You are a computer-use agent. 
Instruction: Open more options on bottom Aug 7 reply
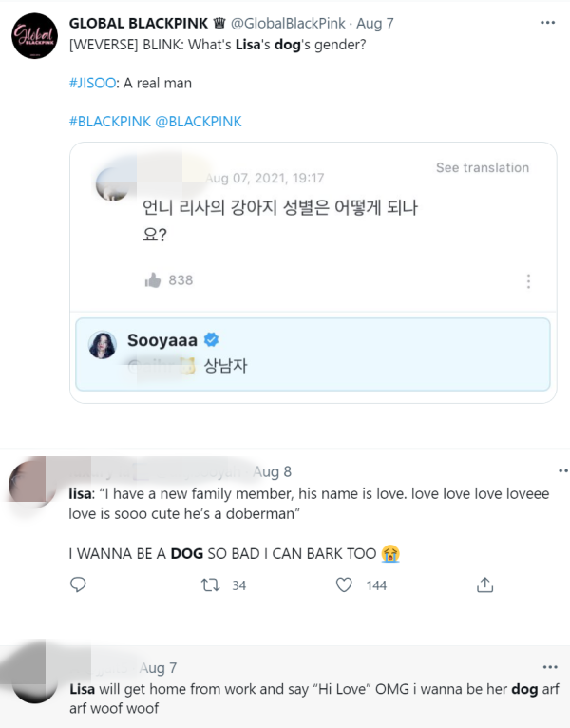(548, 667)
